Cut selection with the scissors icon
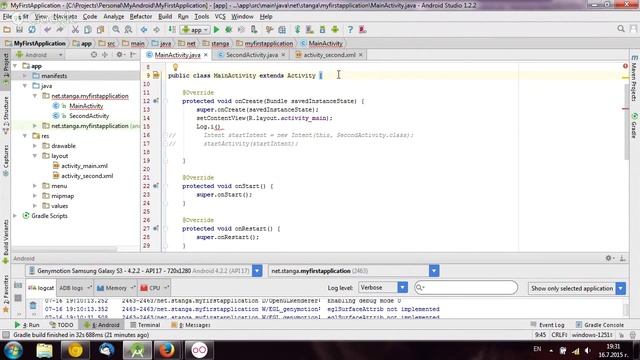This screenshot has width=640, height=360. (75, 29)
